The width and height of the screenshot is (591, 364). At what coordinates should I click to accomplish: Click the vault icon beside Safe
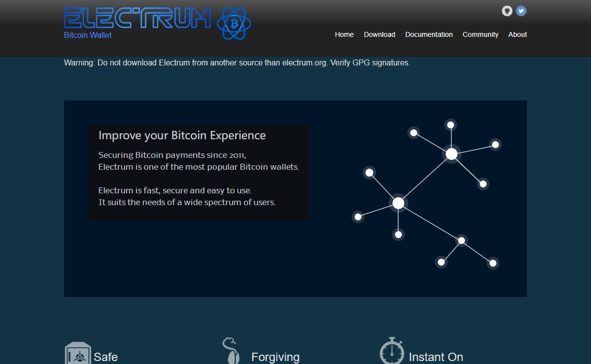(78, 353)
